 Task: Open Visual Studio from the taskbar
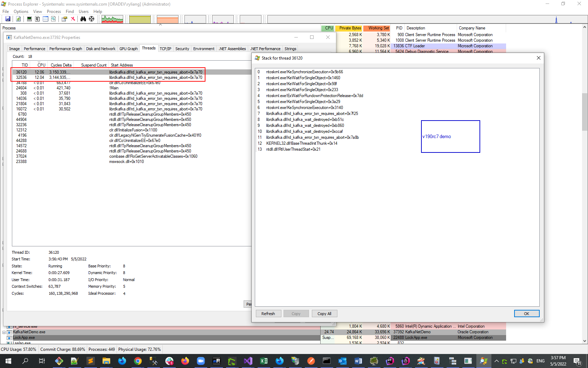[248, 361]
